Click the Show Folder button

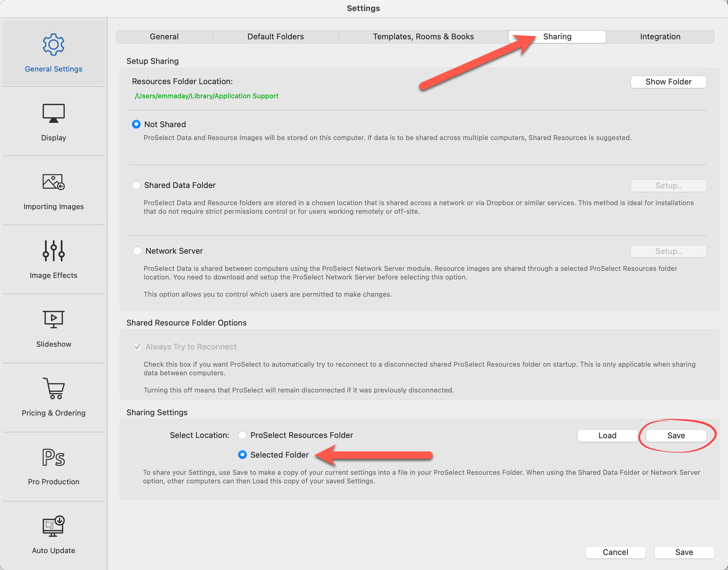[x=668, y=82]
